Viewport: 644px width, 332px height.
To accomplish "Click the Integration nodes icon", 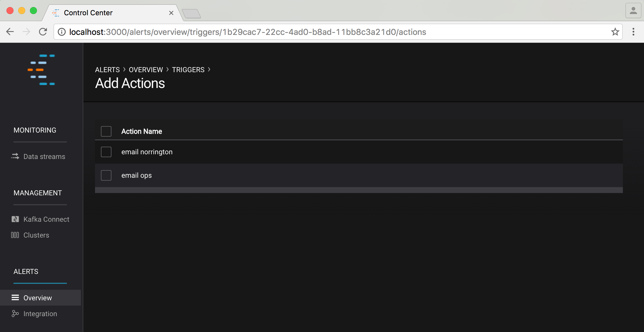I will tap(15, 314).
